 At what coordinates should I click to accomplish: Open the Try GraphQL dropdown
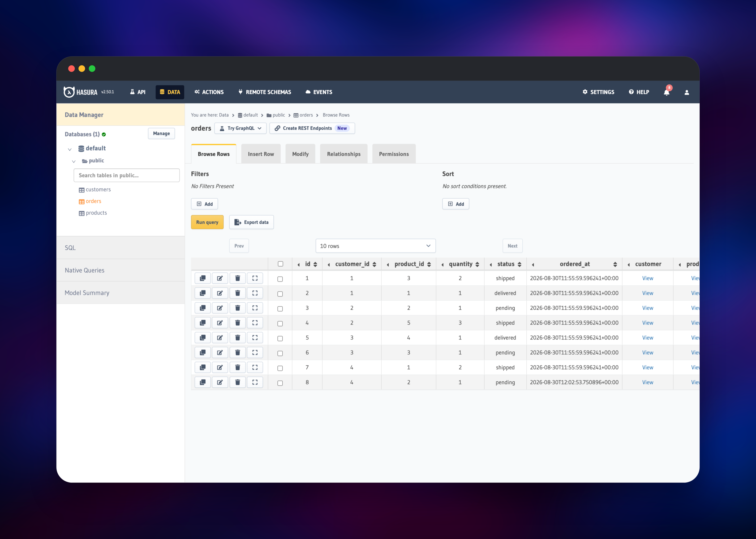click(240, 128)
